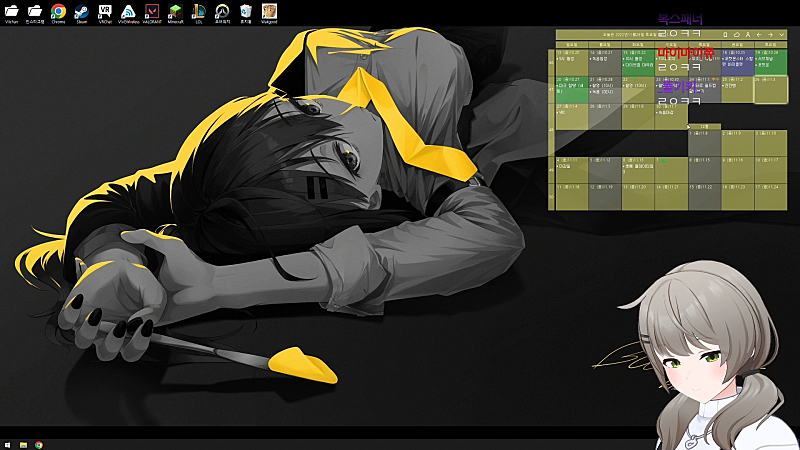Click the 12월 month label in calendar
This screenshot has height=450, width=800.
tap(704, 126)
